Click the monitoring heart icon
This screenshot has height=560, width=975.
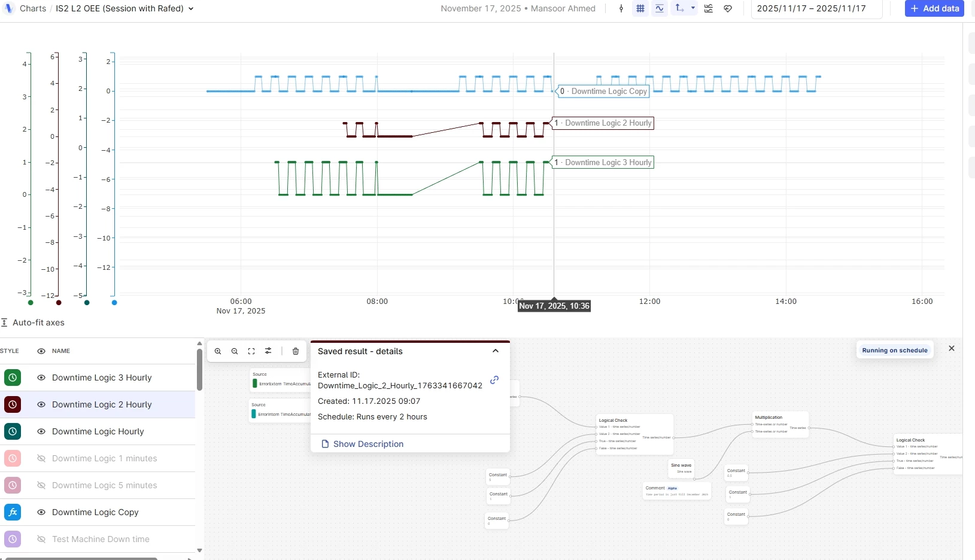(728, 8)
